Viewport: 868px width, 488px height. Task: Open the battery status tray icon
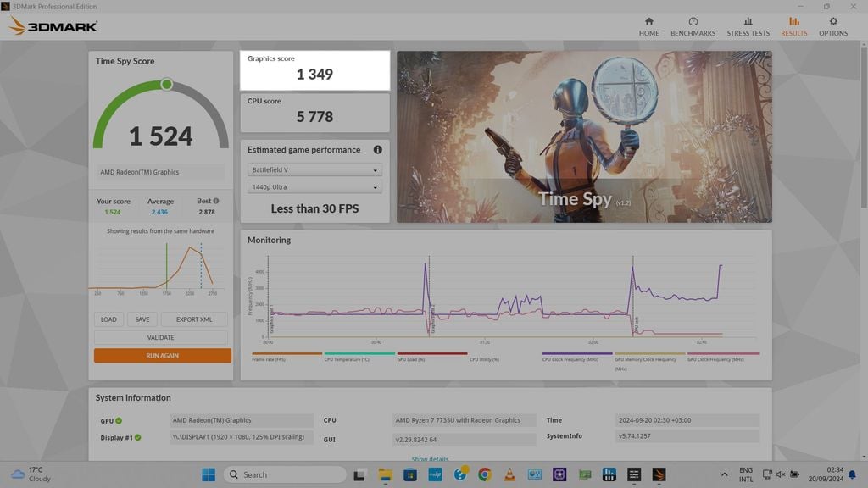[794, 474]
